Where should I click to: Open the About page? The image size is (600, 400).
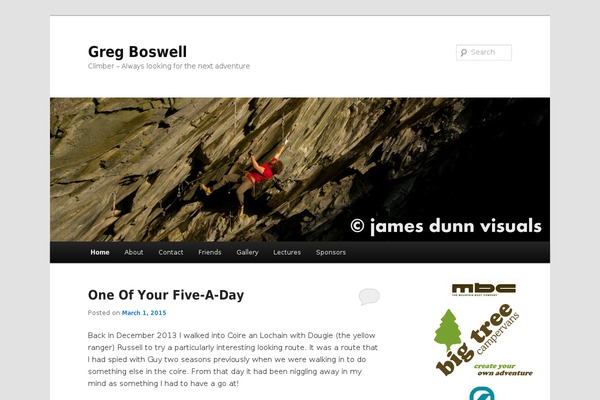click(x=134, y=252)
